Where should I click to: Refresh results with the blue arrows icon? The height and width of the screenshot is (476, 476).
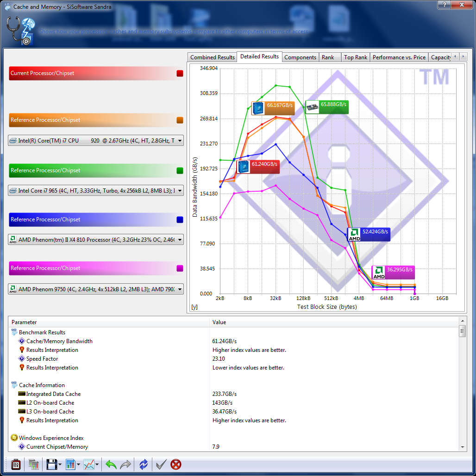pyautogui.click(x=143, y=464)
